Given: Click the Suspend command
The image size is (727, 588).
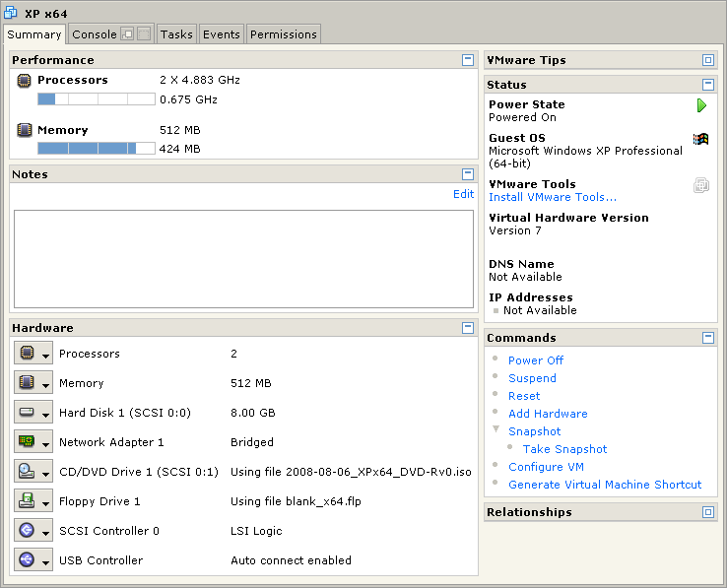Looking at the screenshot, I should point(532,378).
